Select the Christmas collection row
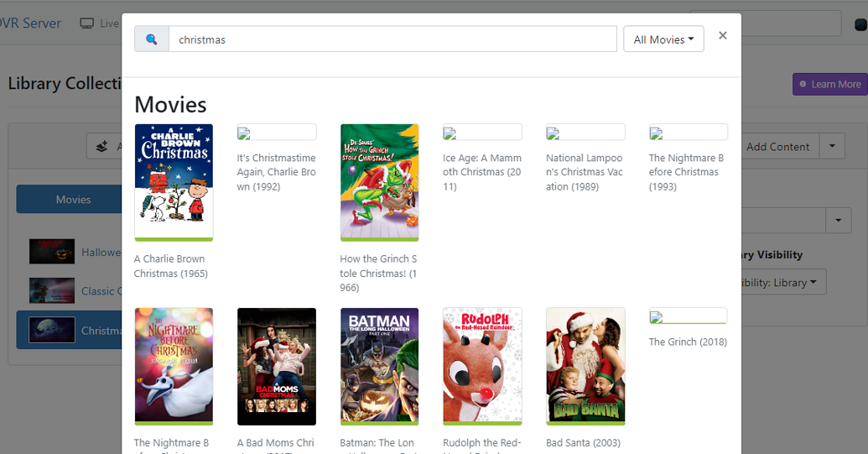The width and height of the screenshot is (868, 454). click(70, 330)
